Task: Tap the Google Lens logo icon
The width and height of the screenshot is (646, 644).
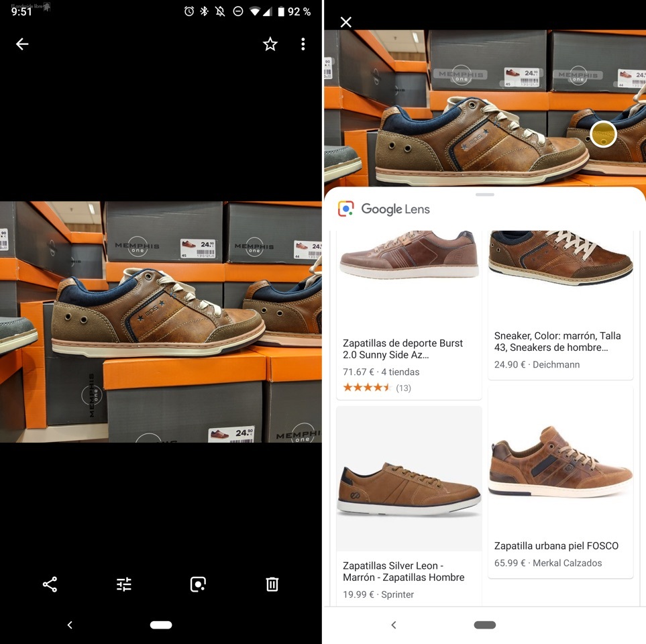Action: (346, 209)
